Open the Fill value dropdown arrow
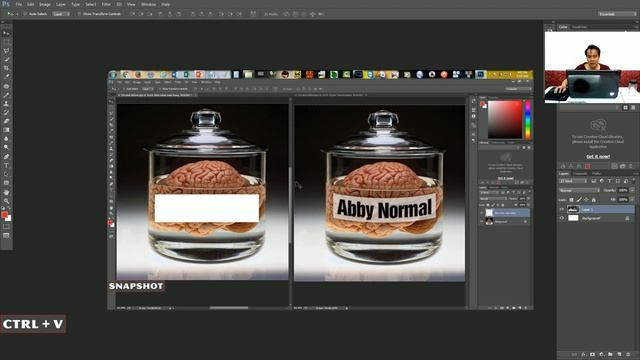 [632, 200]
